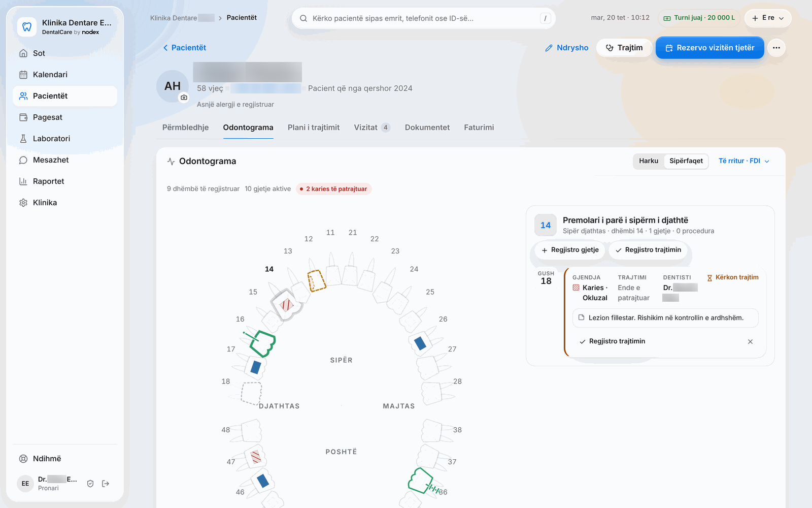
Task: Click the 2 karies të patrajtuar badge
Action: click(x=334, y=189)
